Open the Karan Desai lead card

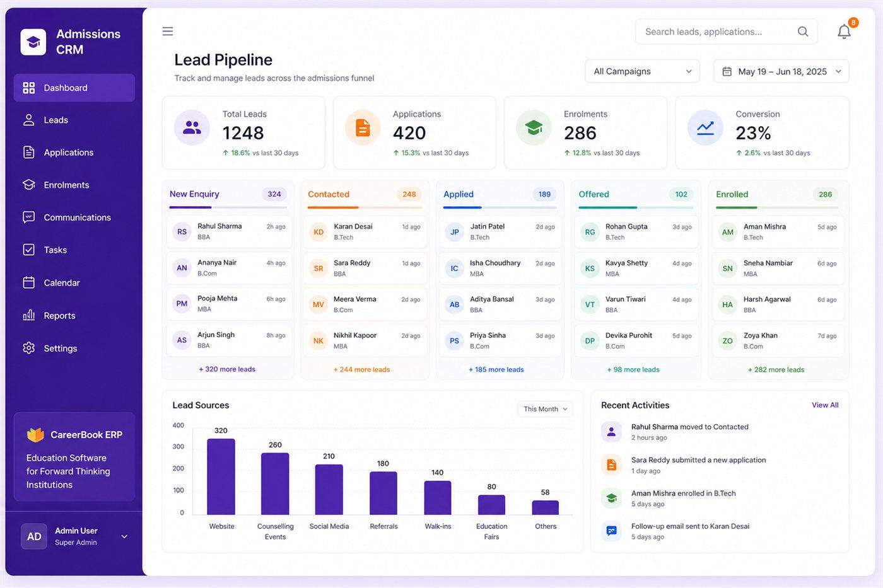tap(365, 232)
